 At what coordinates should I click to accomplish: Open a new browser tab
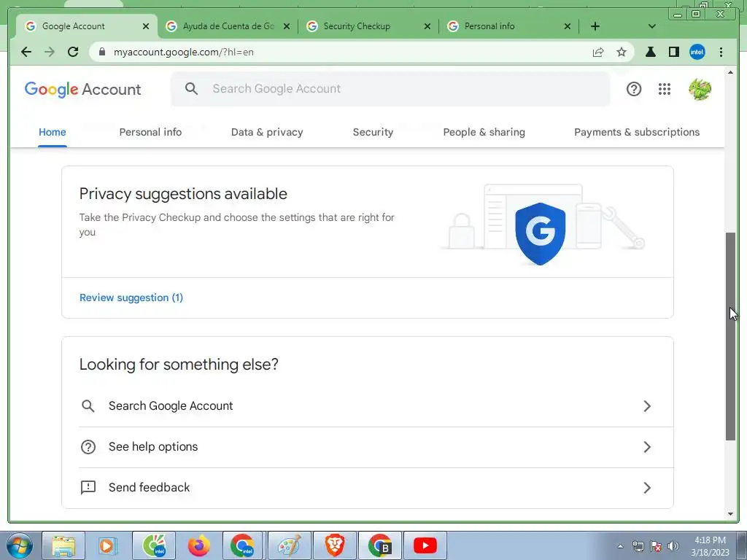[x=595, y=26]
